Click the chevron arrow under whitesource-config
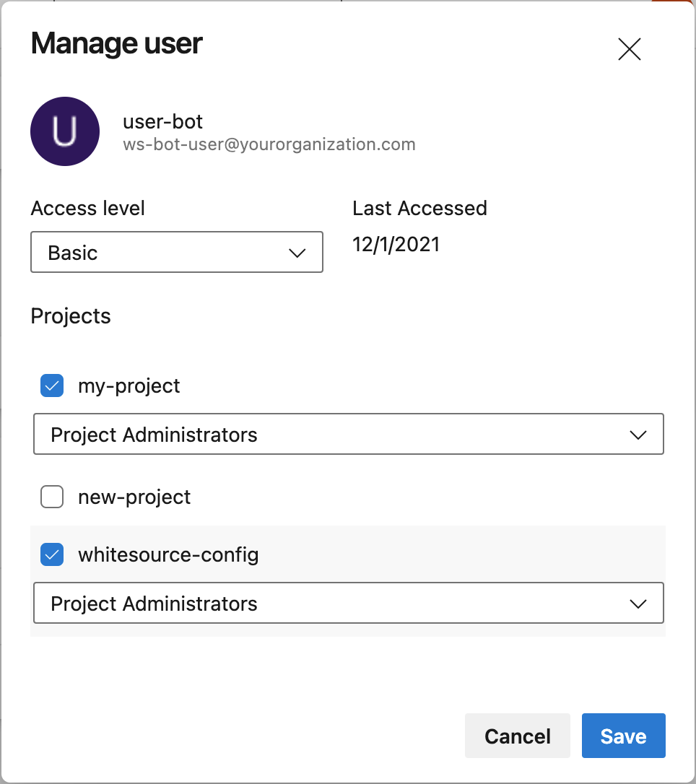 (x=638, y=604)
